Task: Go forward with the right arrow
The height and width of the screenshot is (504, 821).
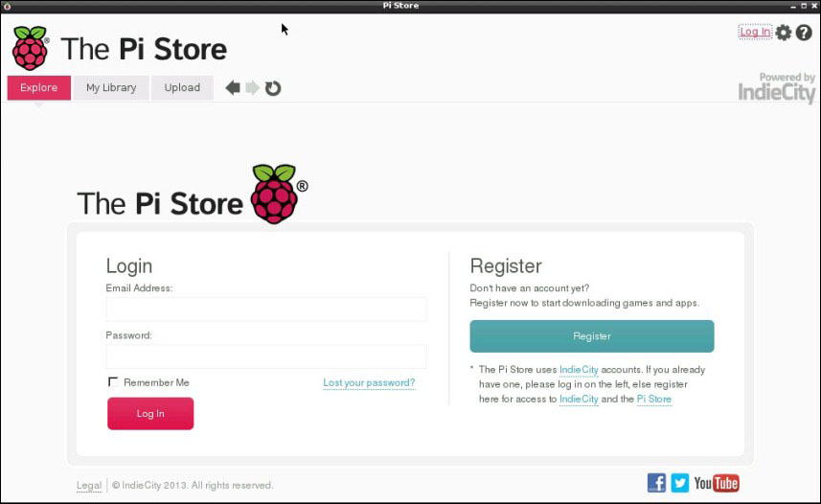Action: coord(252,87)
